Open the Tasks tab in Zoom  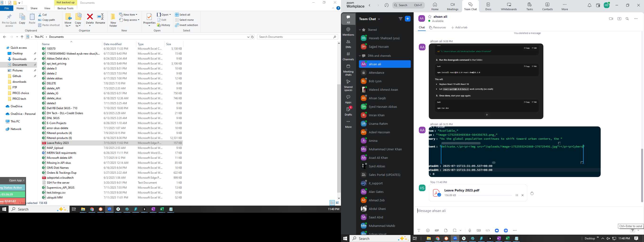click(x=529, y=6)
